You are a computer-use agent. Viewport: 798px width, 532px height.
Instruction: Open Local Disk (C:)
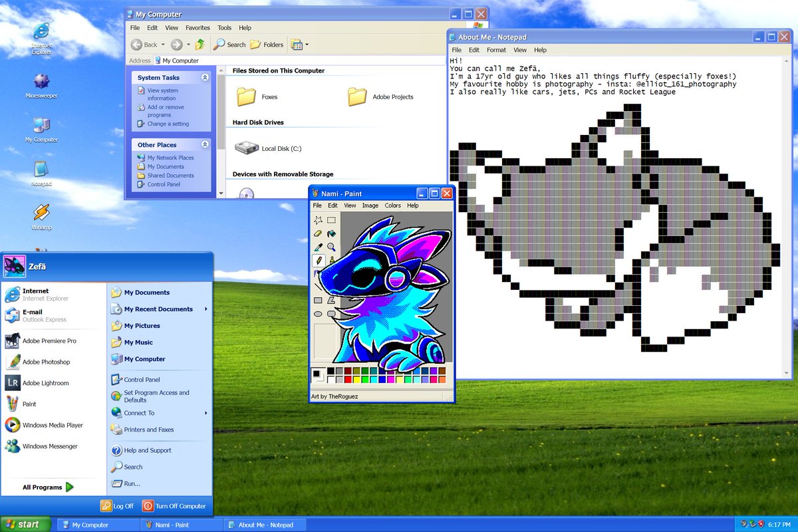point(269,148)
